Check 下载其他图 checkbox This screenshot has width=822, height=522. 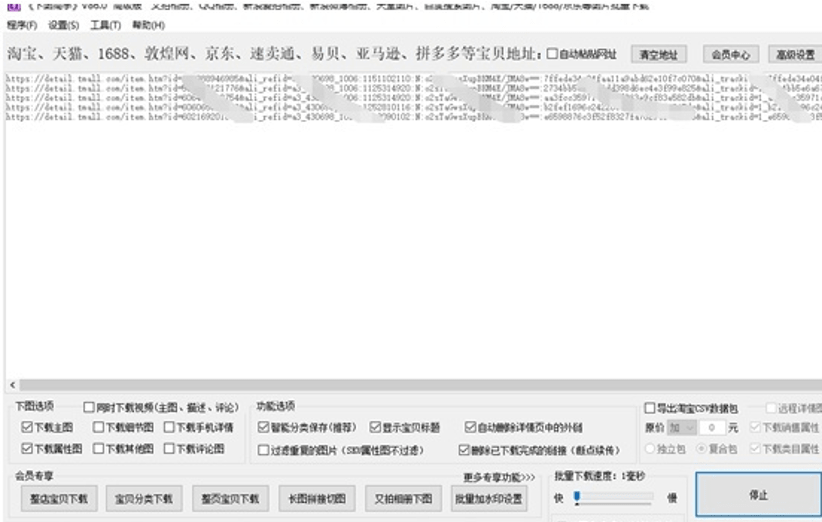(x=98, y=448)
